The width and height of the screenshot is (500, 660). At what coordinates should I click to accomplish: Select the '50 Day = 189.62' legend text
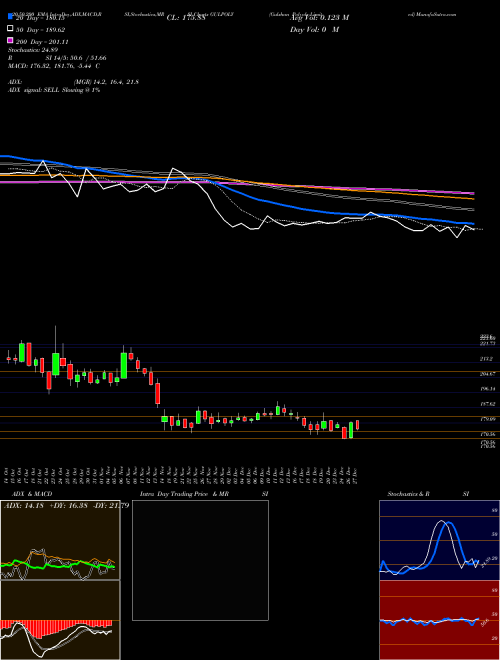tap(40, 30)
